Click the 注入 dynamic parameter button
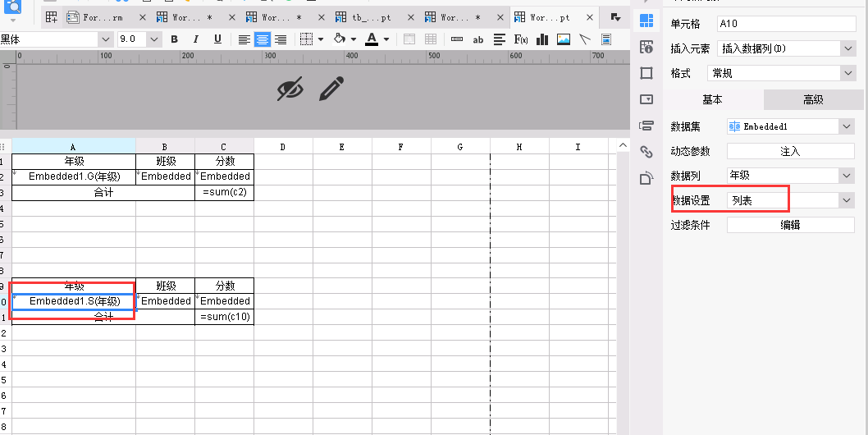Screen dimensions: 868x435 pyautogui.click(x=791, y=151)
